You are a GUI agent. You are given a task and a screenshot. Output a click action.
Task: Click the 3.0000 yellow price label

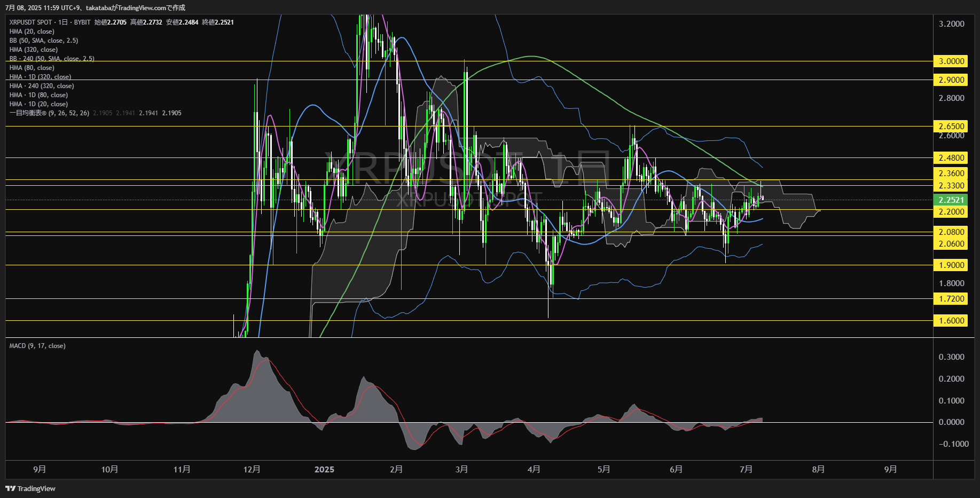coord(951,61)
